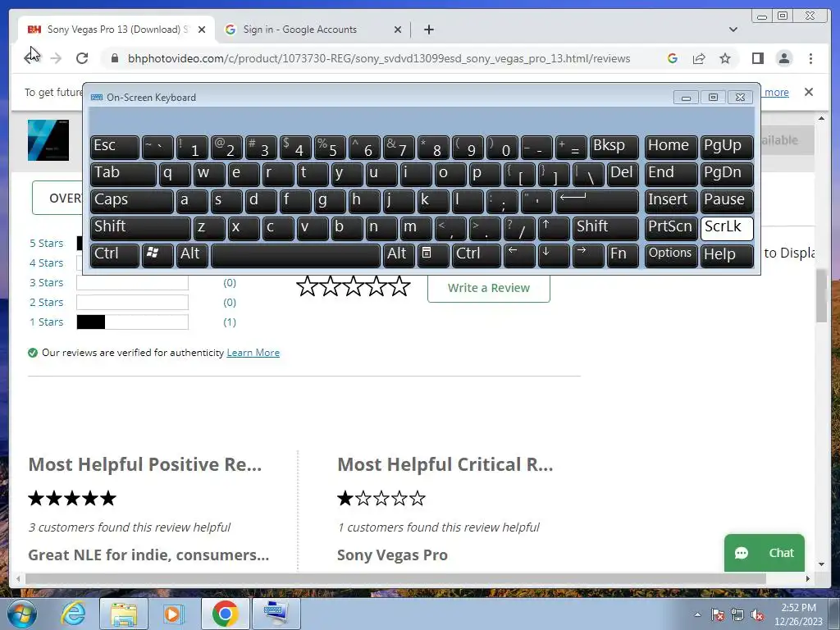
Task: Click the vertical scrollbar thumb
Action: pyautogui.click(x=822, y=295)
